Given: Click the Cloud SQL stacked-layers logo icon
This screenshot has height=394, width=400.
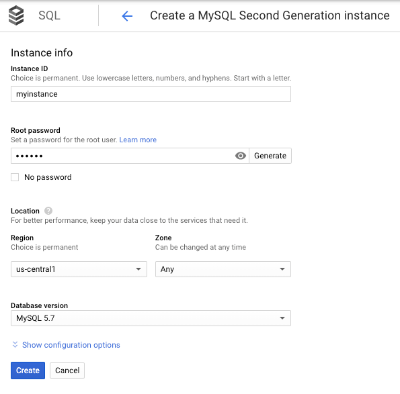Looking at the screenshot, I should click(16, 16).
